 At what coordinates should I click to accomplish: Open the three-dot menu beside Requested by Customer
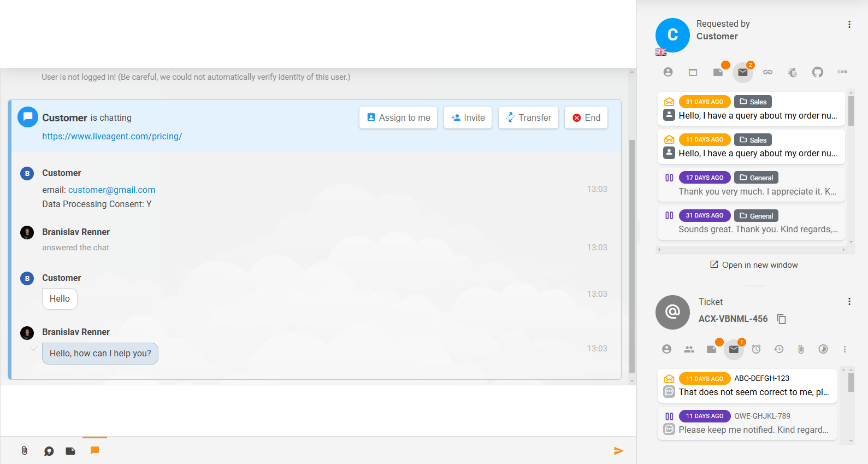tap(849, 25)
